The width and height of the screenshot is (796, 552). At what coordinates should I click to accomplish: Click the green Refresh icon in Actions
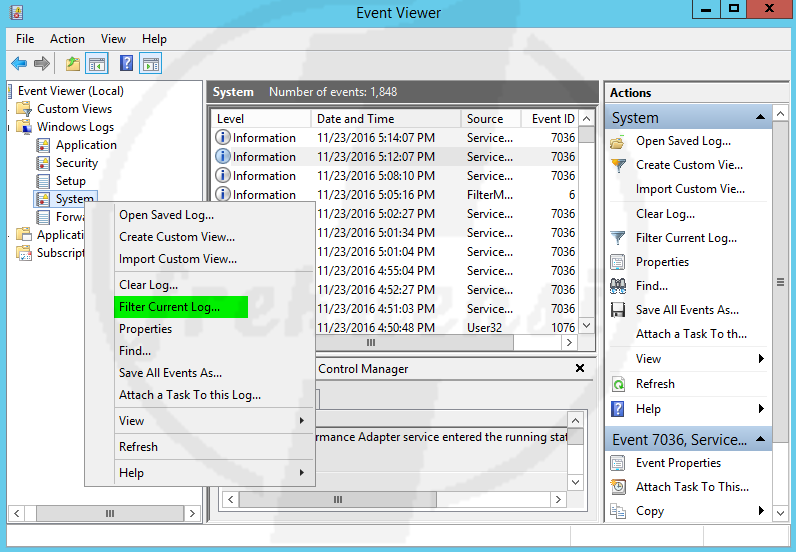(x=618, y=384)
